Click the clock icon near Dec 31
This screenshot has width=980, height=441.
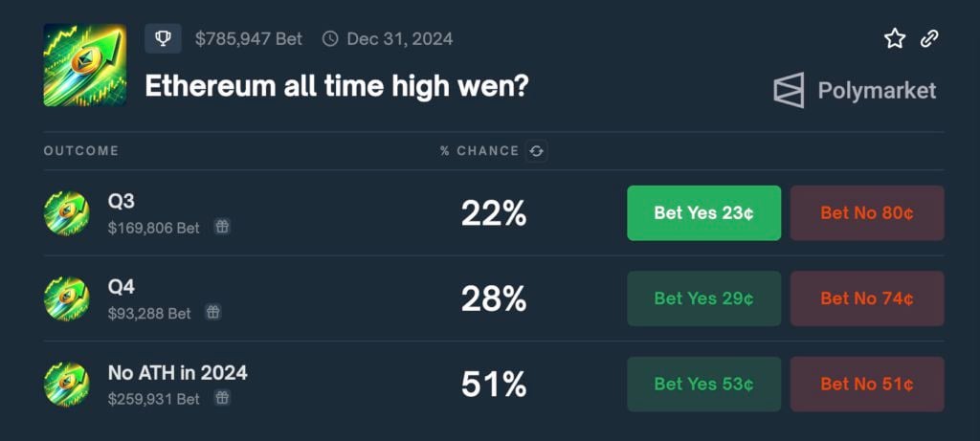pyautogui.click(x=330, y=39)
